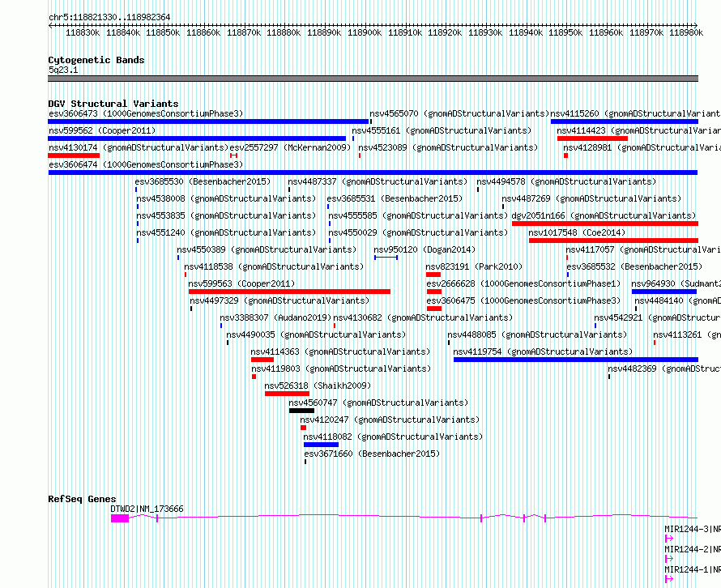Select the 5q23.1 cytogenetic band label

(x=63, y=70)
